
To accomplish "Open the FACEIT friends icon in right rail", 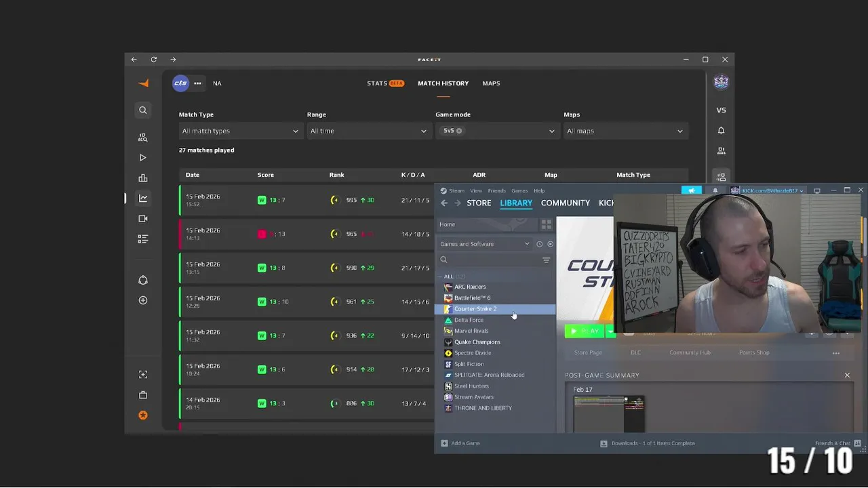I will point(721,150).
